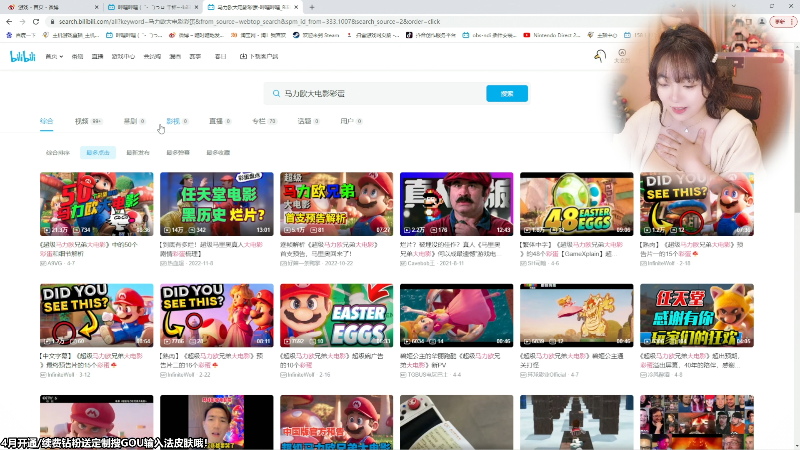Image resolution: width=800 pixels, height=450 pixels.
Task: Sort results by 最多弹幕
Action: [x=178, y=153]
